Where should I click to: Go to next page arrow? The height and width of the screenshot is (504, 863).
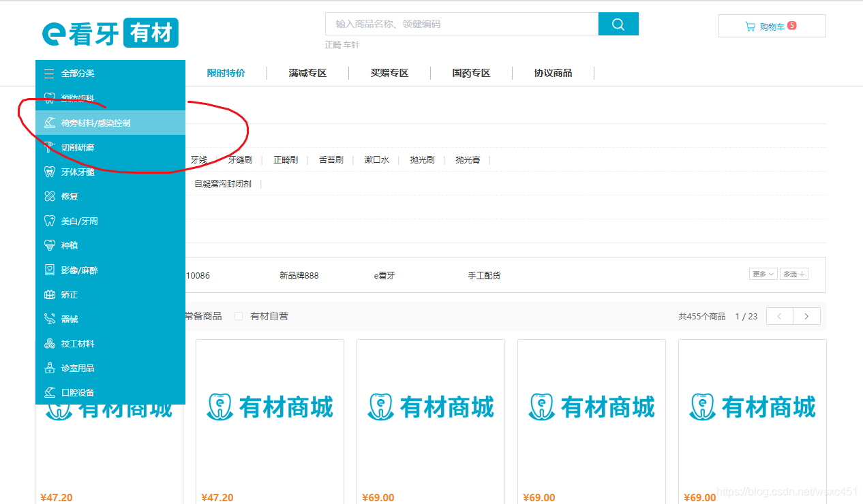coord(807,316)
